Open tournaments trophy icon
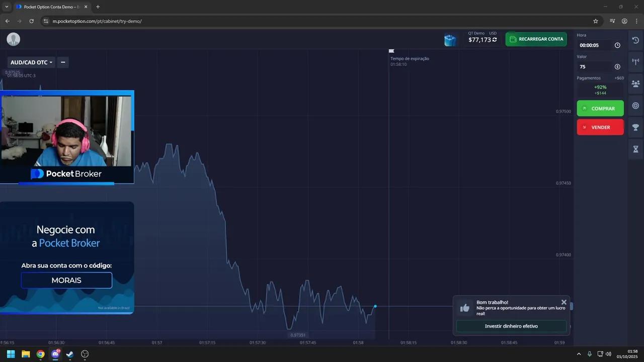This screenshot has width=644, height=362. pos(635,127)
